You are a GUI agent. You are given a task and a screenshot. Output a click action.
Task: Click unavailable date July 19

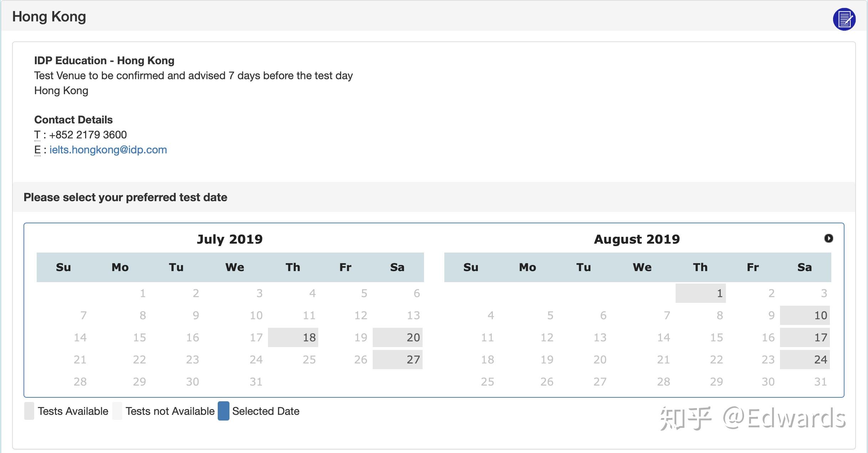coord(360,337)
